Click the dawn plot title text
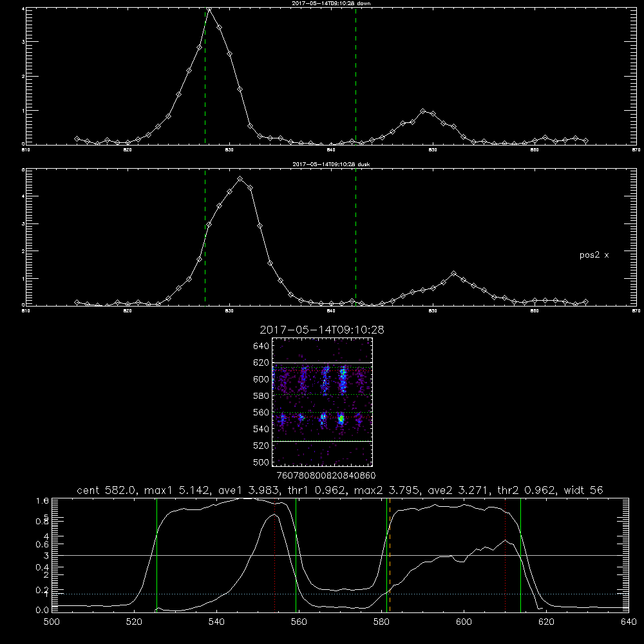This screenshot has width=644, height=644. click(x=331, y=3)
